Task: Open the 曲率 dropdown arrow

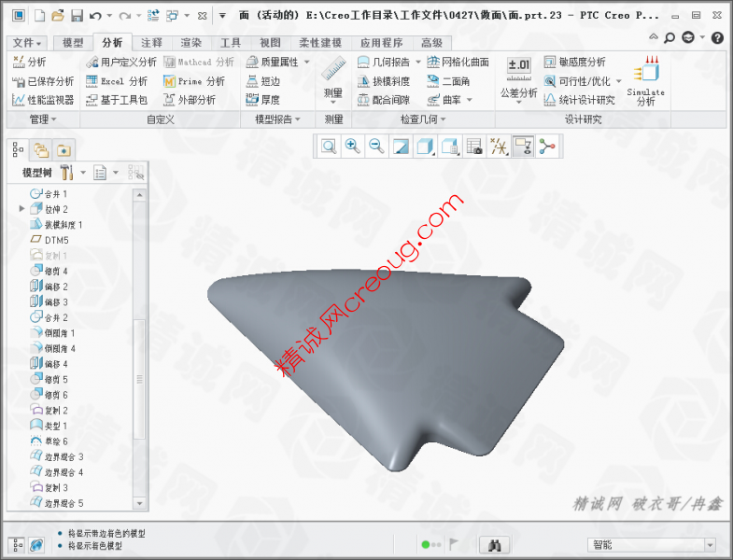Action: coord(470,100)
